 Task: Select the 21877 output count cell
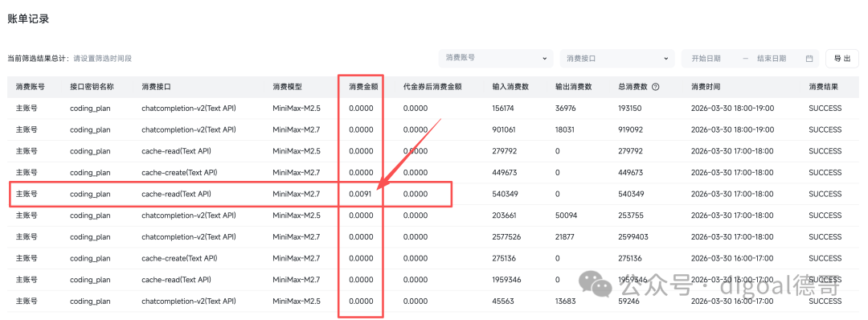[x=565, y=237]
